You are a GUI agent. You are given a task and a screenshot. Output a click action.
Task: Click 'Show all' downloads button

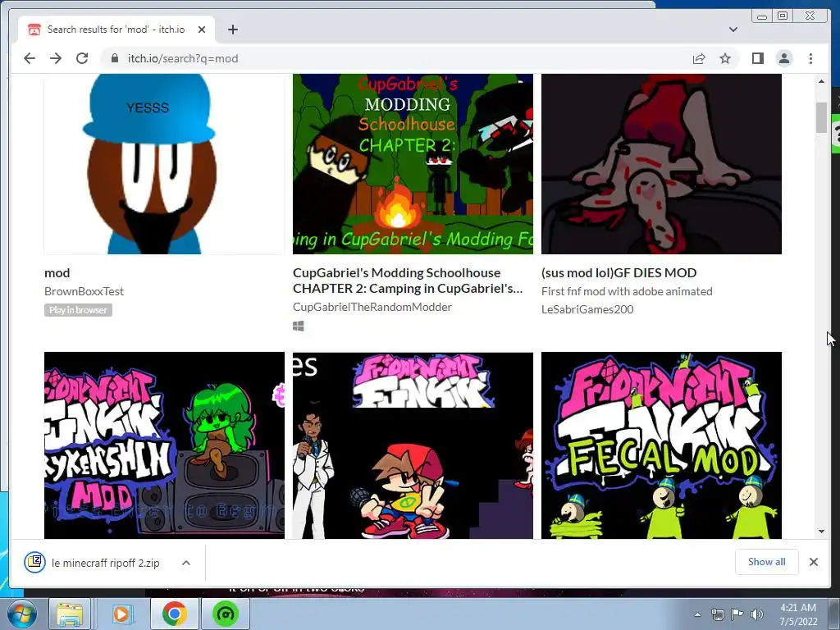click(x=767, y=561)
